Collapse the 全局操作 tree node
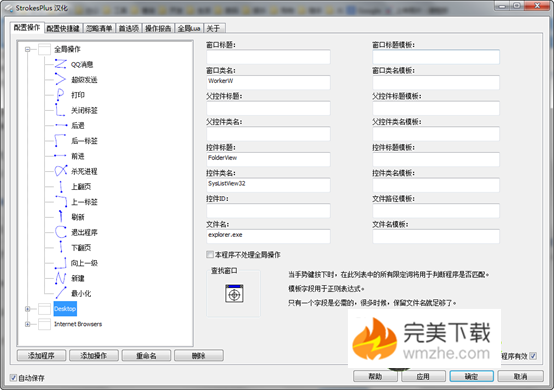The height and width of the screenshot is (390, 554). (28, 49)
